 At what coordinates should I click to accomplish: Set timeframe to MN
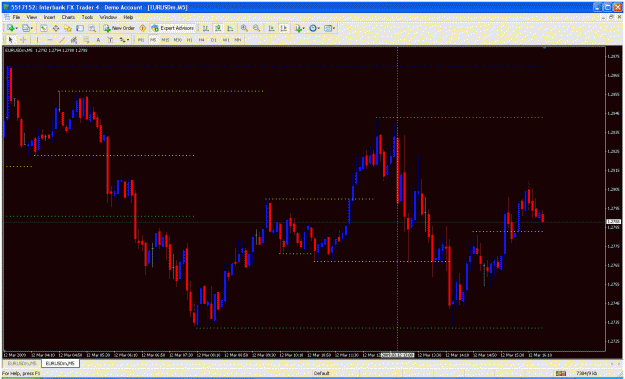point(238,40)
